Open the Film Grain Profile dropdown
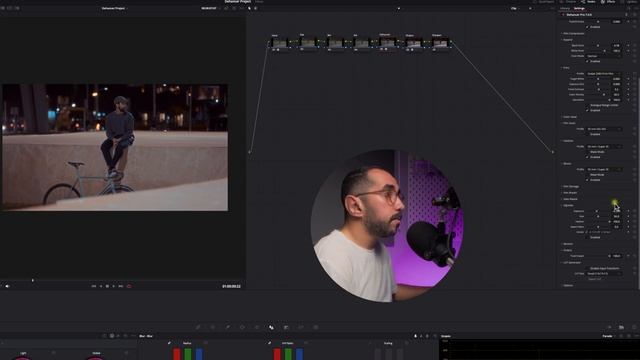The width and height of the screenshot is (640, 360). (x=604, y=129)
